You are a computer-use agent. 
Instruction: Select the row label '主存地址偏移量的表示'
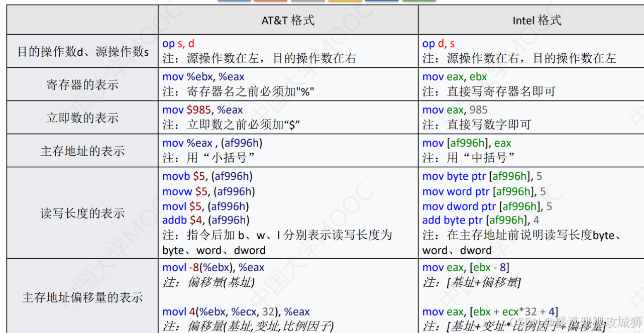(x=82, y=297)
